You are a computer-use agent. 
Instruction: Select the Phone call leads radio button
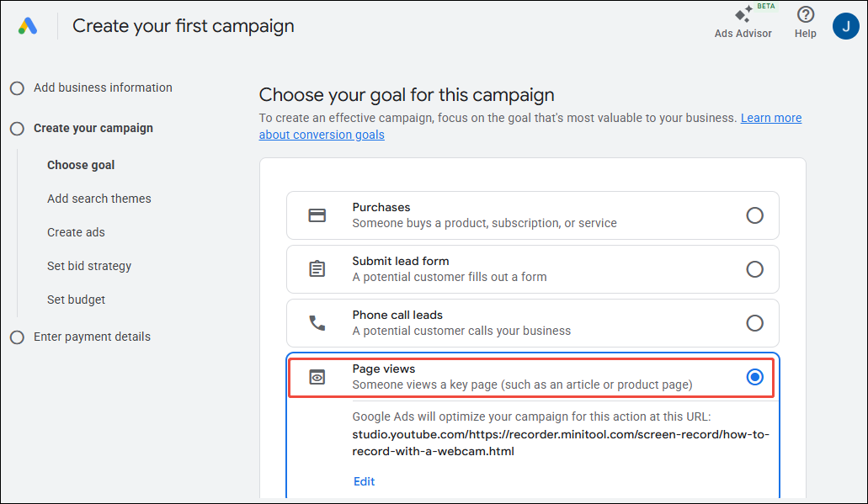click(755, 322)
